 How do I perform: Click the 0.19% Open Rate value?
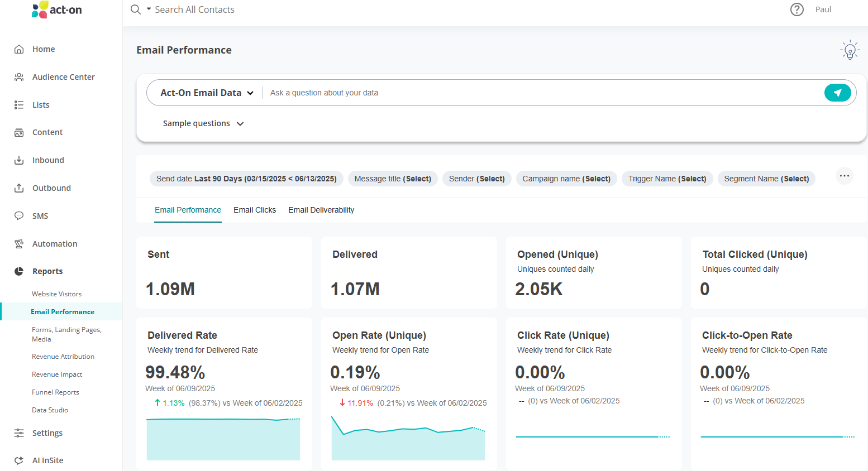click(355, 372)
